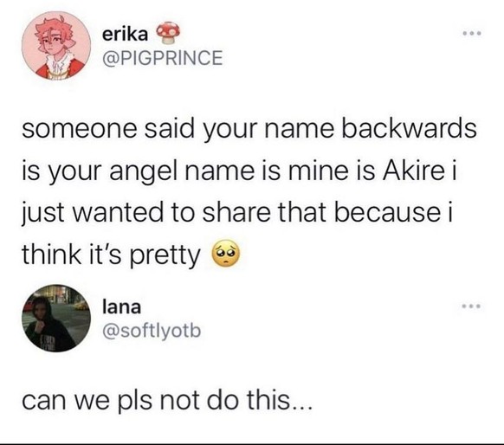Open lana's profile picture

tap(56, 318)
